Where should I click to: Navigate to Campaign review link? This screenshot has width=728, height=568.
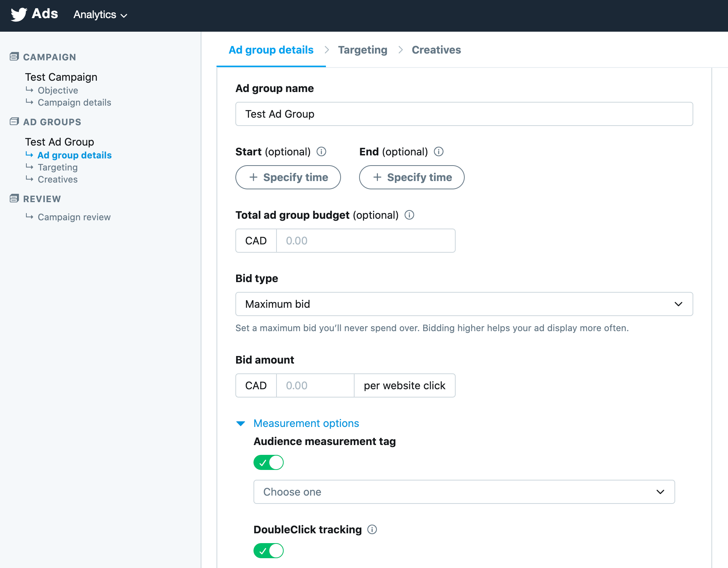pyautogui.click(x=74, y=216)
